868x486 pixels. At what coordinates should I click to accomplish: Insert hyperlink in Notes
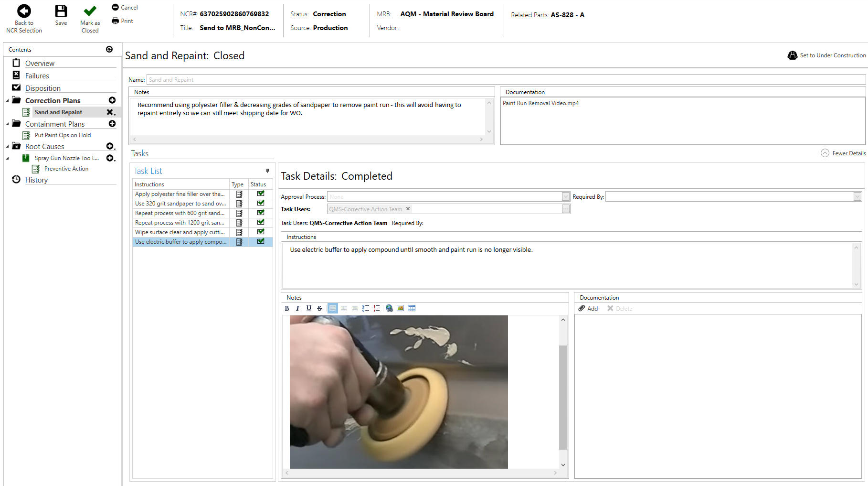pyautogui.click(x=390, y=308)
